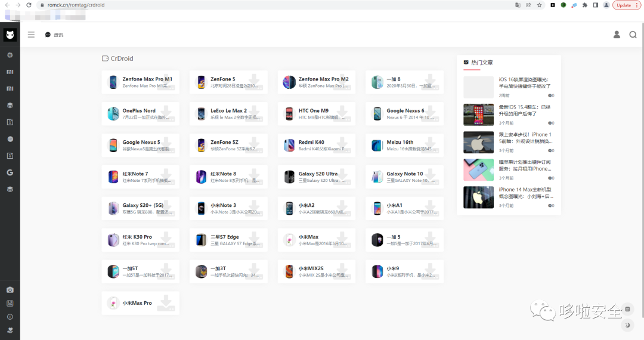
Task: Click the CrDroid tag heading
Action: point(118,58)
